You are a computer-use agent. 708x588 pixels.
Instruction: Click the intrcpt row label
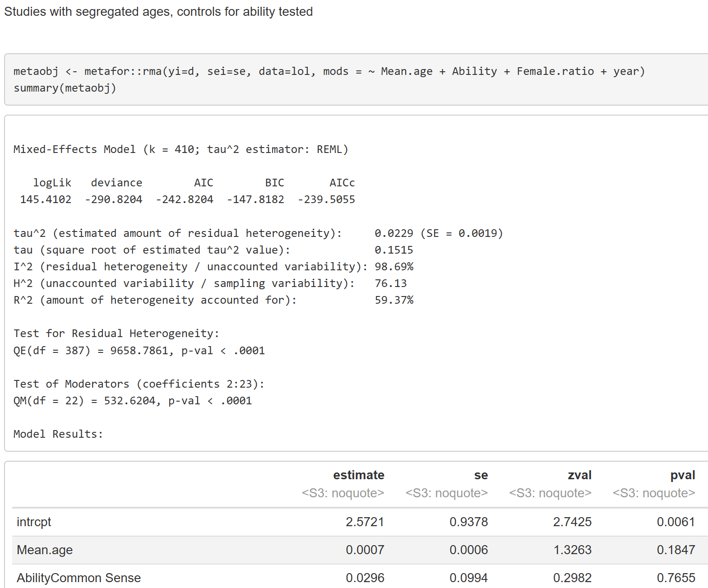click(34, 522)
